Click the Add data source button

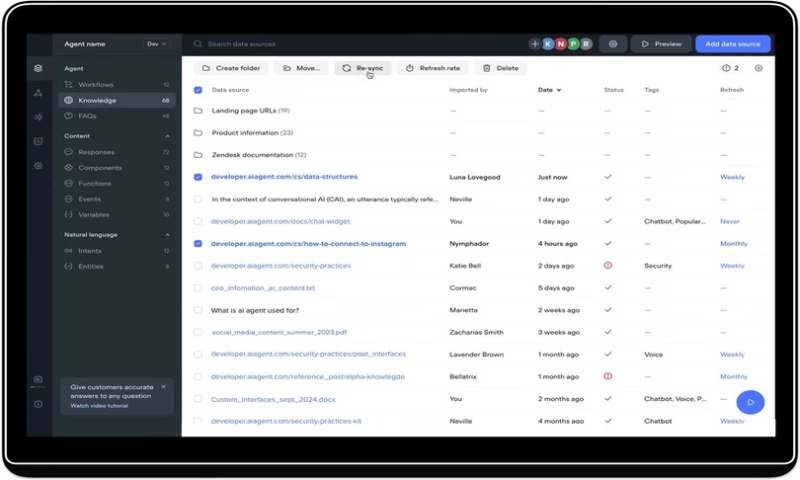(x=733, y=44)
